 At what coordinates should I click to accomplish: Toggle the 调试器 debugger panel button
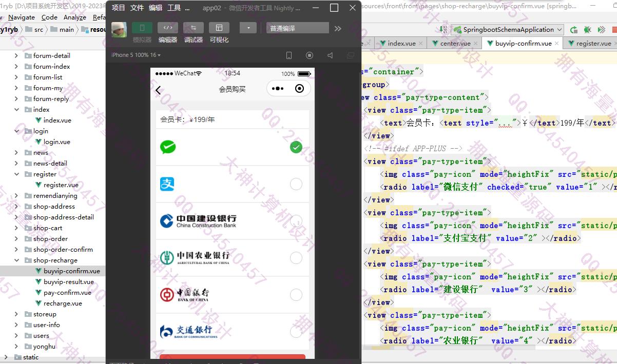click(x=194, y=28)
